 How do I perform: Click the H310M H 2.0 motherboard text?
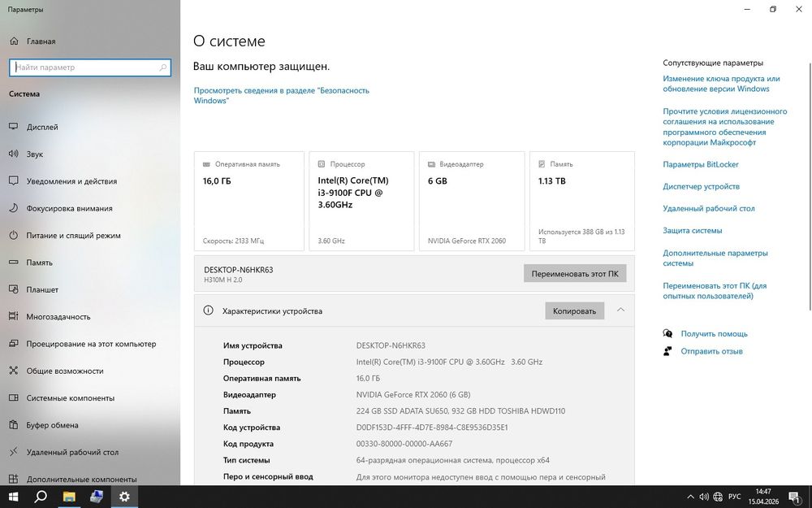click(x=223, y=280)
